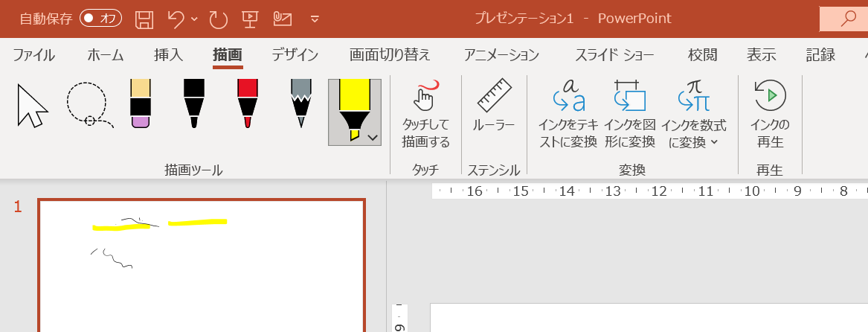Screen dimensions: 868x332
Task: Click the Redo icon
Action: (x=219, y=19)
